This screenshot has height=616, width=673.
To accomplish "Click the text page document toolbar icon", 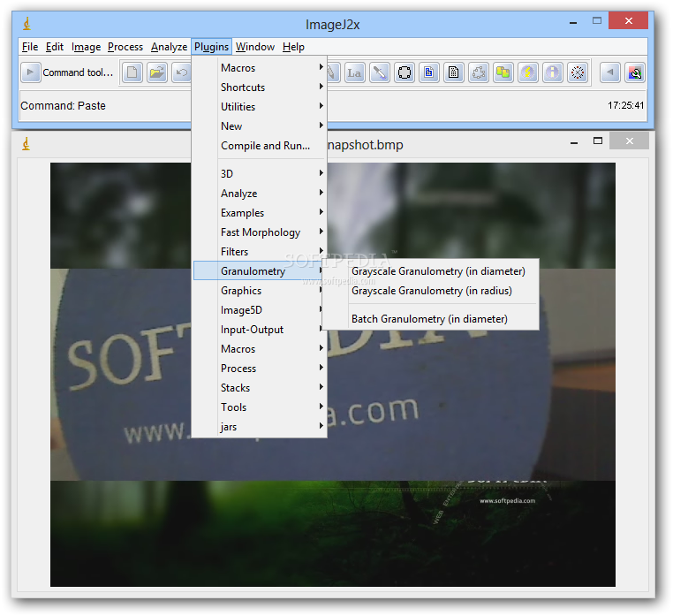I will [454, 72].
